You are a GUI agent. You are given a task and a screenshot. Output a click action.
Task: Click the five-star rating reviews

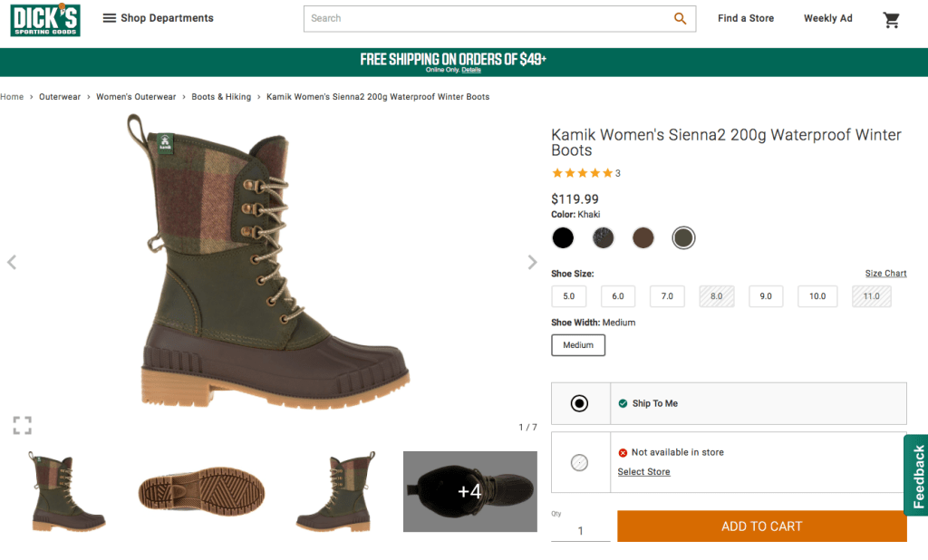click(x=582, y=173)
